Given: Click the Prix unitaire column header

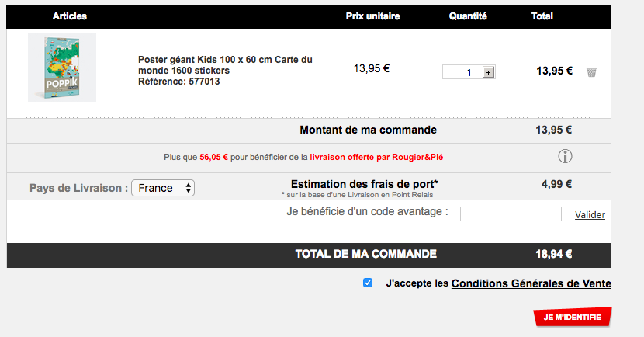Looking at the screenshot, I should pos(372,16).
